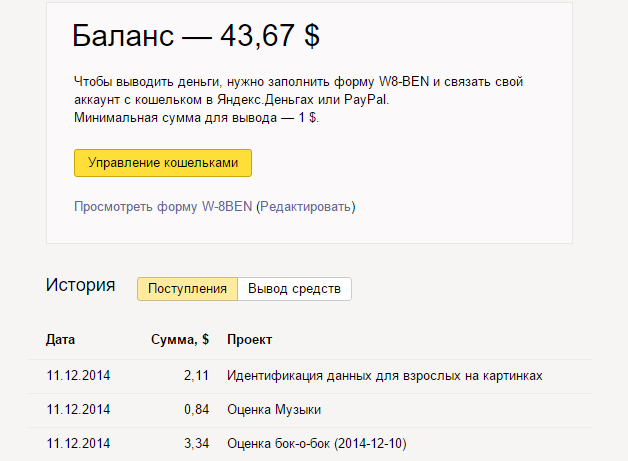Click the Проект column header
The image size is (628, 461).
250,340
